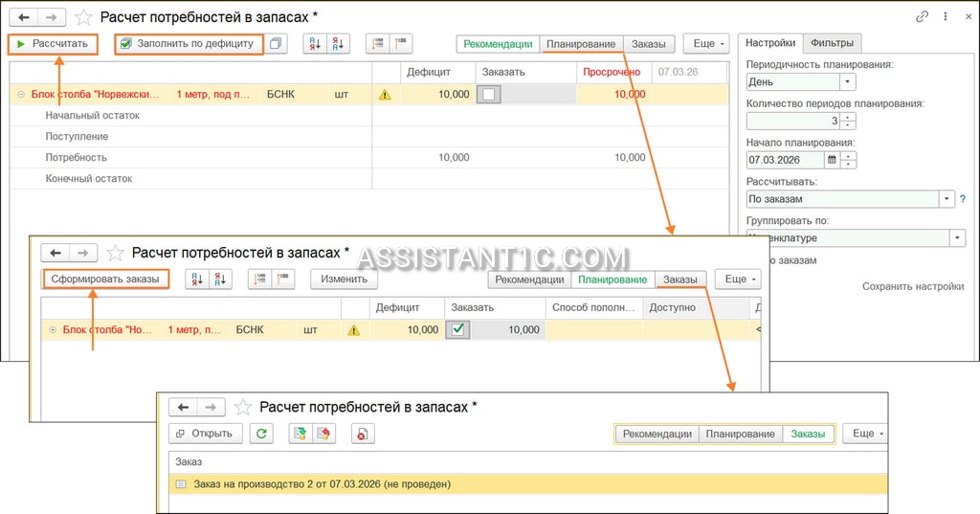Click the stepper for Количество периодов планирования
This screenshot has height=514, width=980.
click(848, 121)
